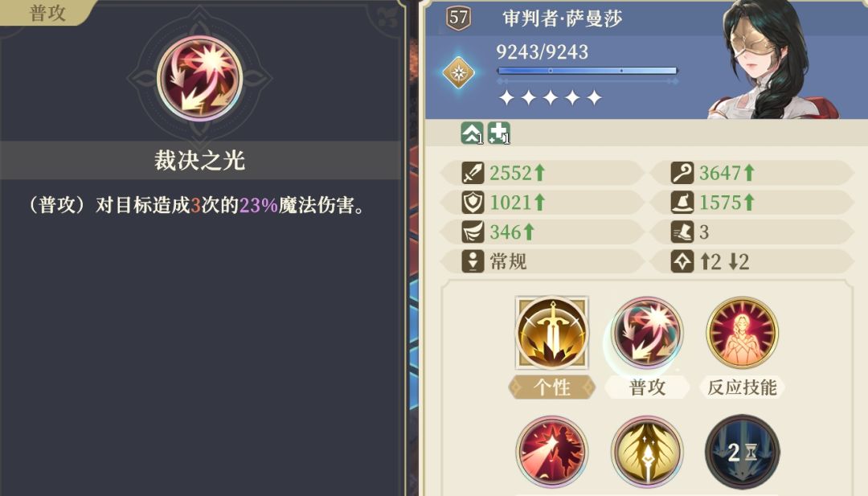Viewport: 868px width, 496px height.
Task: Click the 普攻 label under skill
Action: coord(647,387)
